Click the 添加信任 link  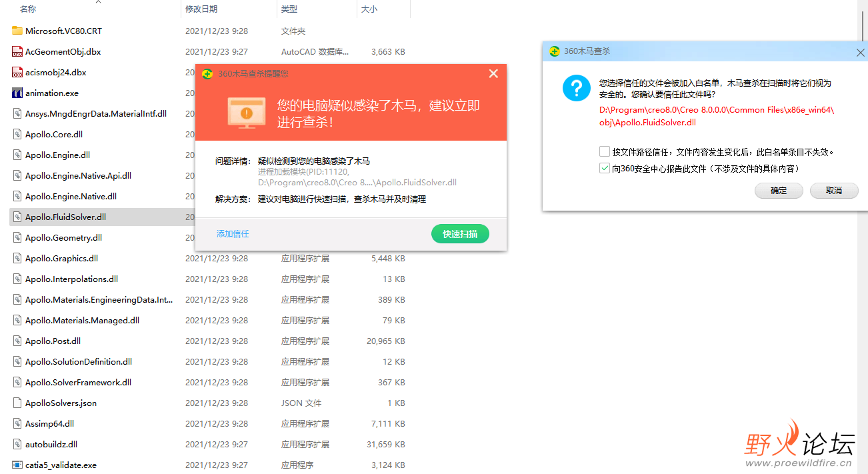pyautogui.click(x=233, y=234)
